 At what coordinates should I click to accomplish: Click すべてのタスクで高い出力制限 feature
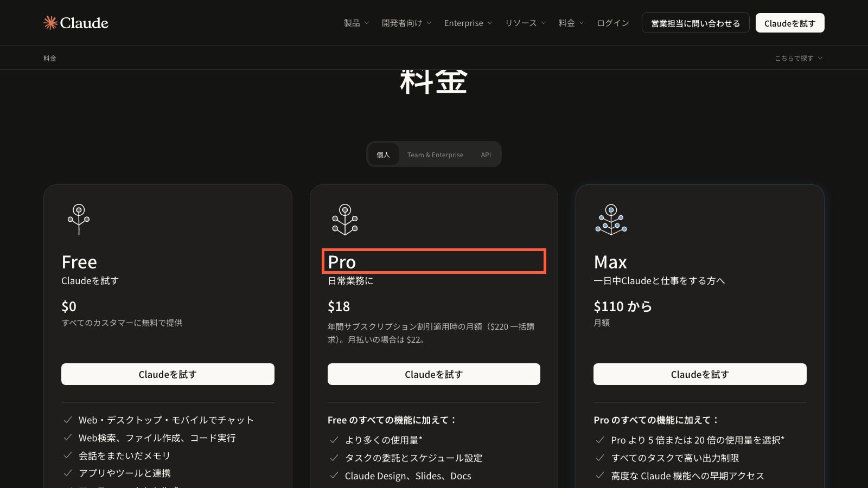pos(675,458)
